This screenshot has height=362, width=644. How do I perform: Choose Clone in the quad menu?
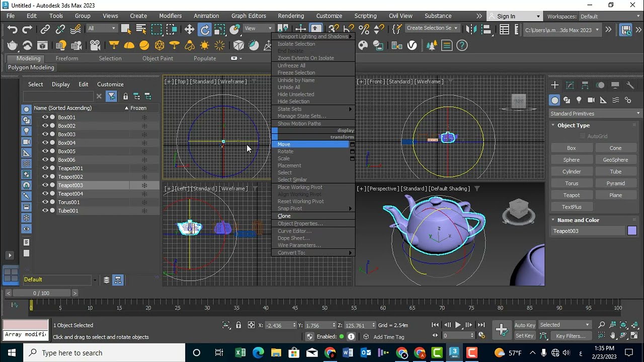pyautogui.click(x=284, y=216)
